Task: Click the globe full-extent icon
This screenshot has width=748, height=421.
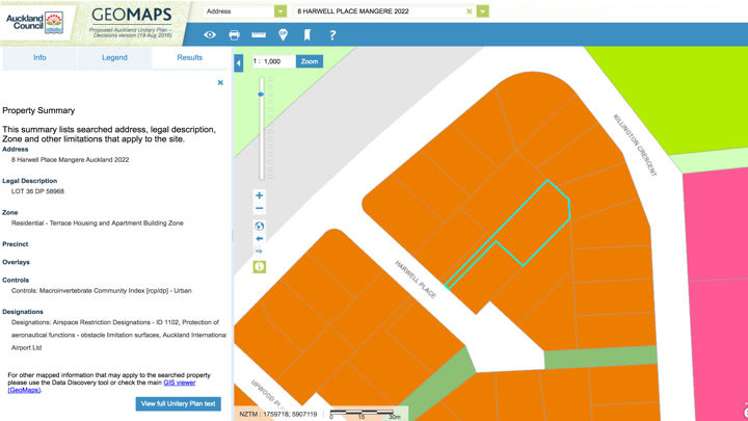Action: coord(260,226)
